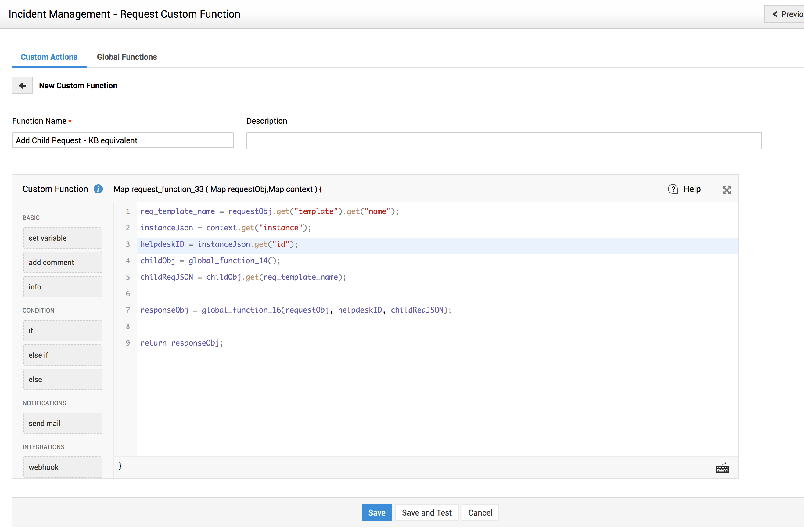Expand the code editor to fullscreen
This screenshot has width=804, height=532.
point(726,190)
